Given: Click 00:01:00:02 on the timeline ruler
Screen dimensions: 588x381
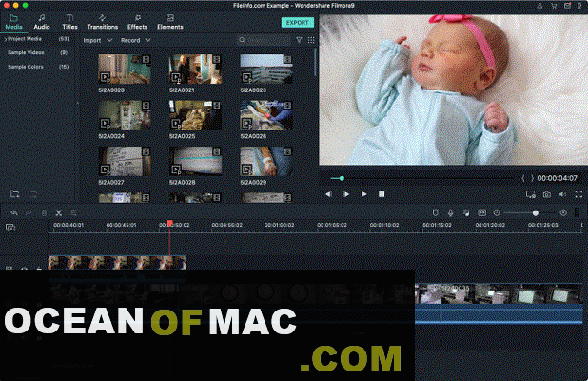Looking at the screenshot, I should pos(279,225).
